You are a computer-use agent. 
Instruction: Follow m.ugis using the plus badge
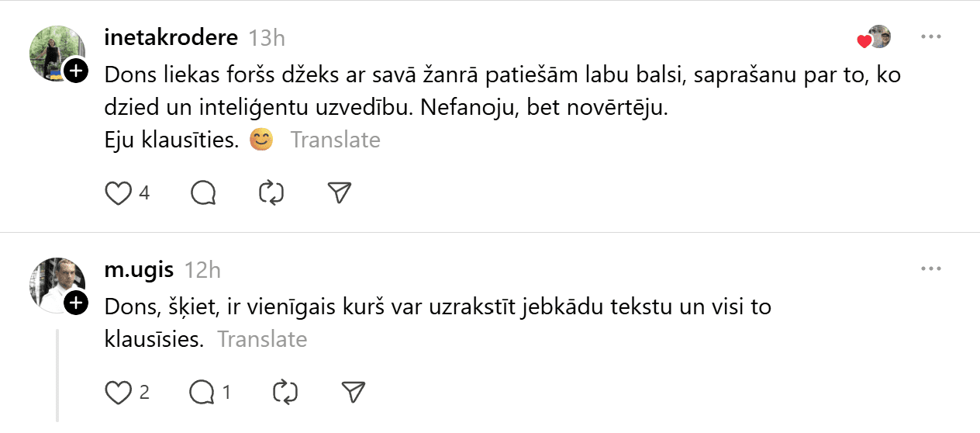tap(75, 303)
